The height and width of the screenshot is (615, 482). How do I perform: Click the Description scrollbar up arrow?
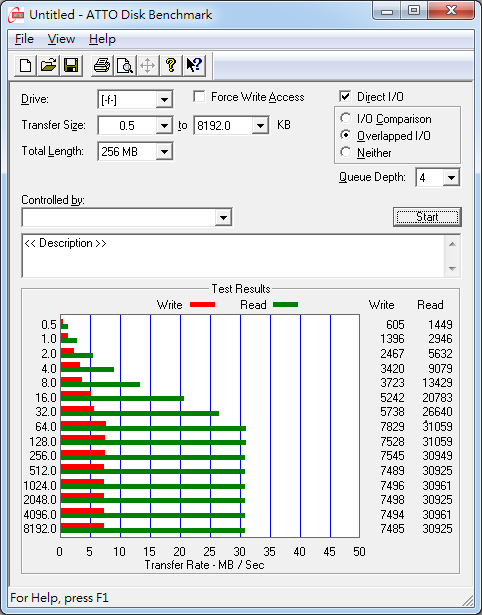click(452, 244)
